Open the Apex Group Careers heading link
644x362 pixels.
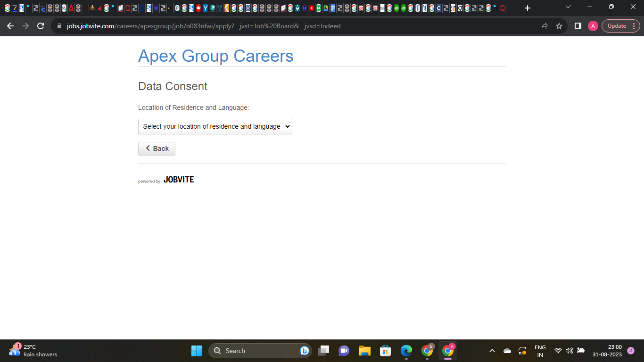point(216,56)
